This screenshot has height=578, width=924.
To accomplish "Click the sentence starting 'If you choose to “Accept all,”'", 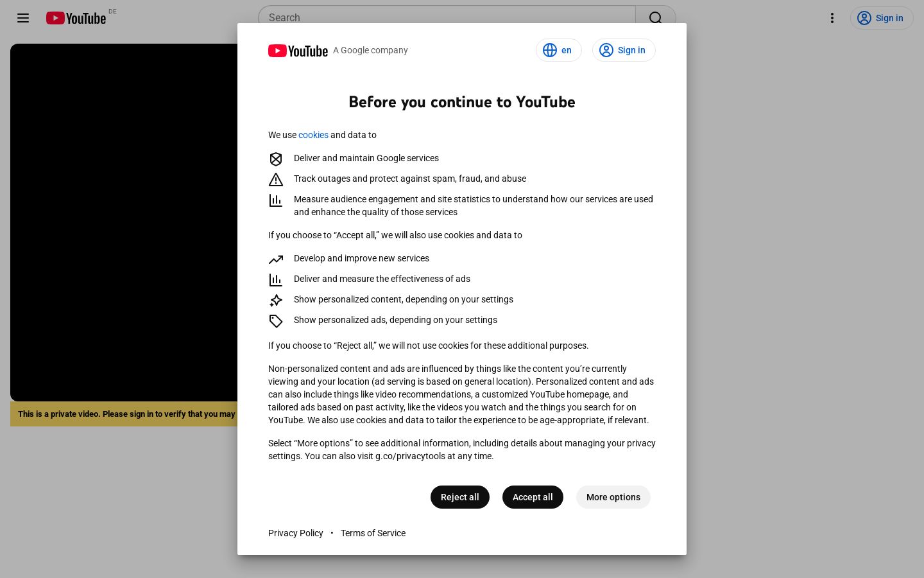I will coord(395,235).
